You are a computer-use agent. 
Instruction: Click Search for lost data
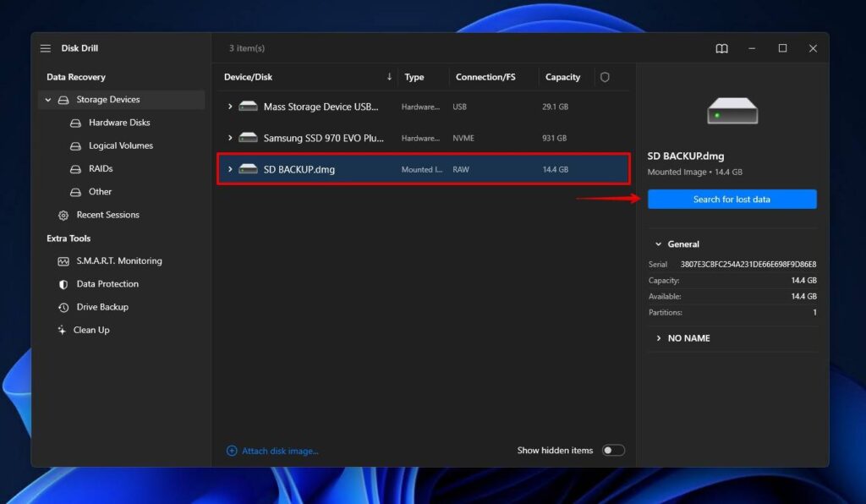732,199
